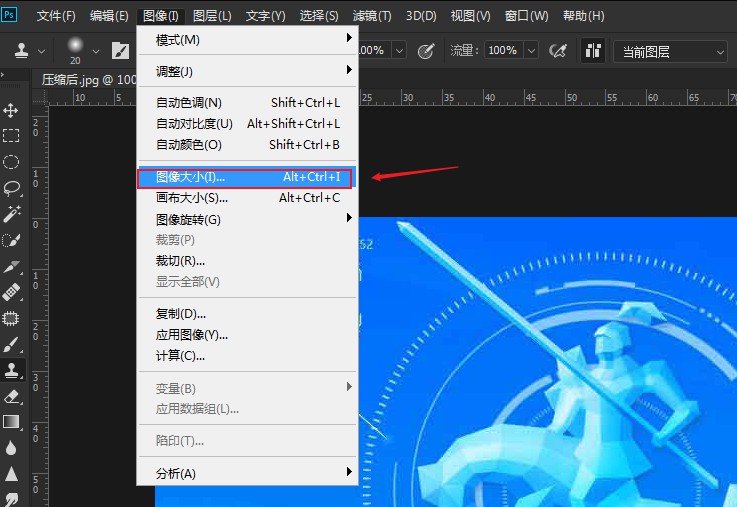This screenshot has width=737, height=507.
Task: Toggle the Brush settings panel button
Action: [120, 50]
